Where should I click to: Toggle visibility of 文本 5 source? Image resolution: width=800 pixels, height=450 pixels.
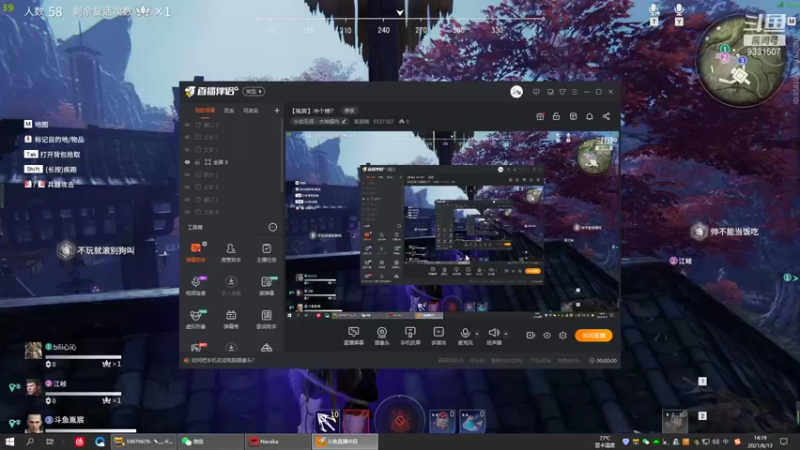[187, 187]
